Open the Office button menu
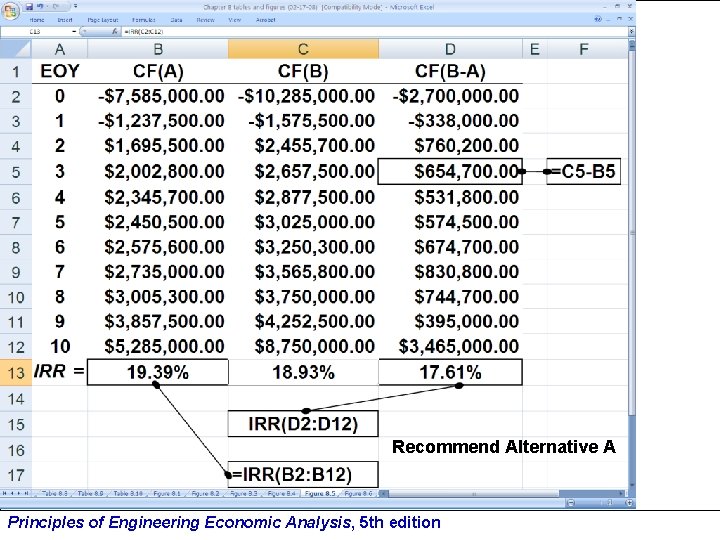The width and height of the screenshot is (720, 540). [11, 11]
